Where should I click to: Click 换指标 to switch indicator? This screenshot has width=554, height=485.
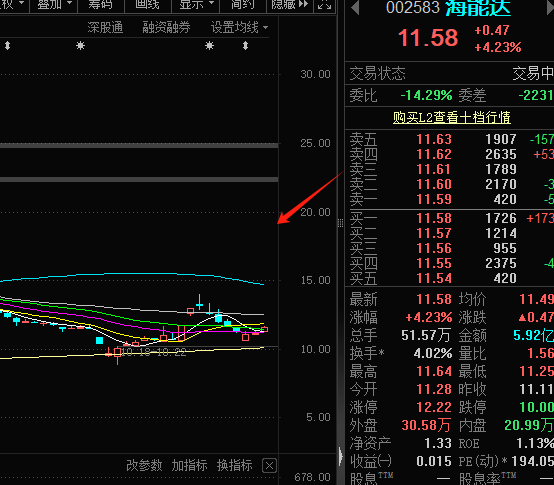235,466
